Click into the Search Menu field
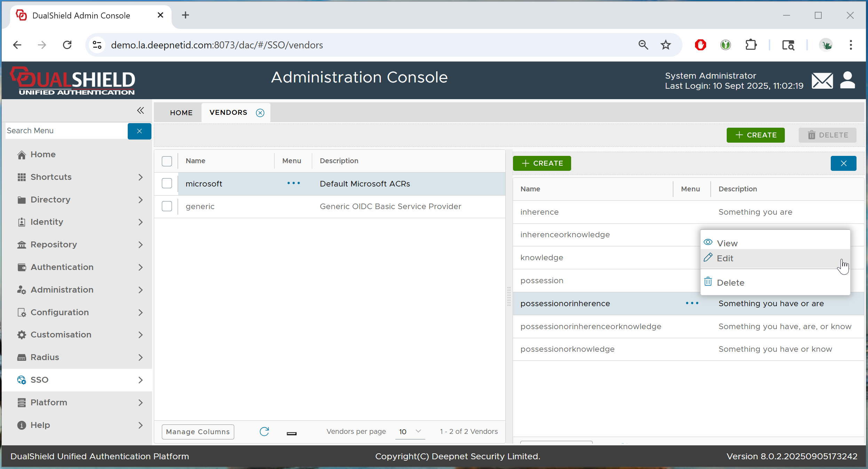This screenshot has width=868, height=469. 66,131
